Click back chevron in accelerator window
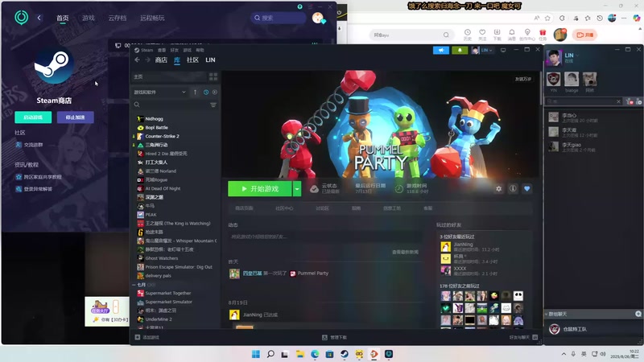Viewport: 644px width, 362px height. coord(39,18)
